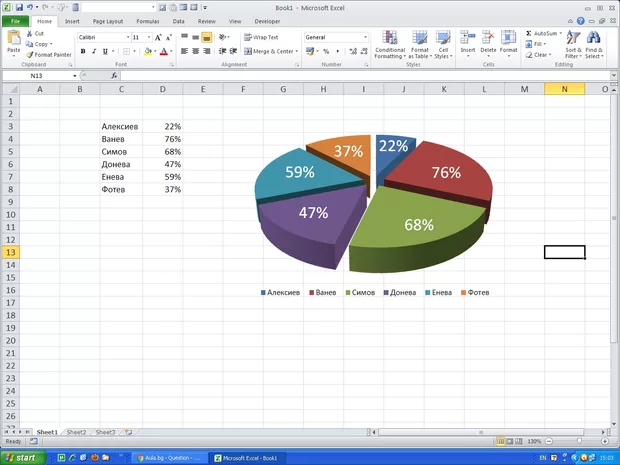Toggle Bold formatting
The width and height of the screenshot is (620, 465).
pos(81,51)
